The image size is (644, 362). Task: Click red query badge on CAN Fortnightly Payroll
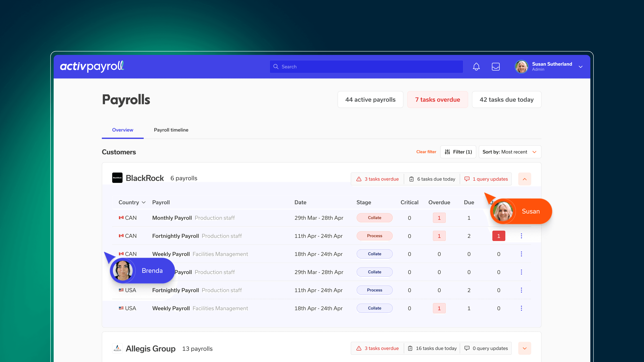499,236
